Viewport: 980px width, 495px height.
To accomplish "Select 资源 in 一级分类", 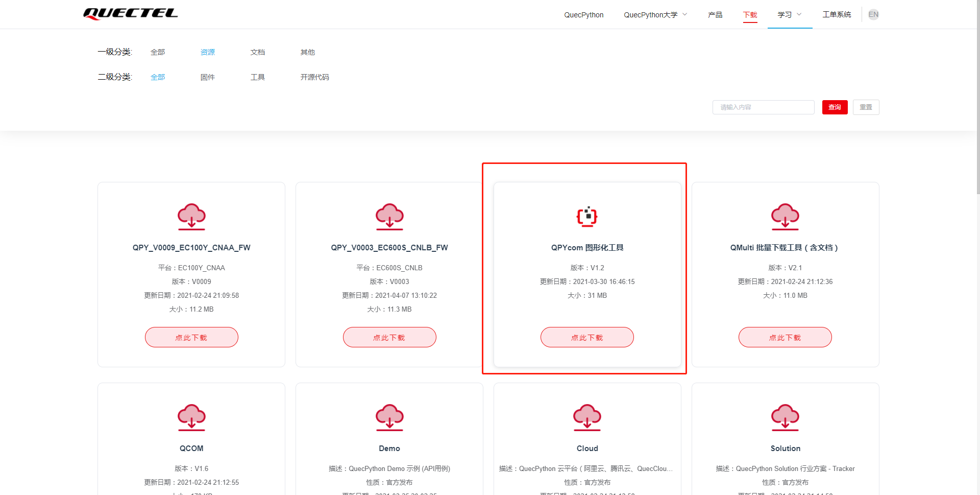I will [x=208, y=52].
